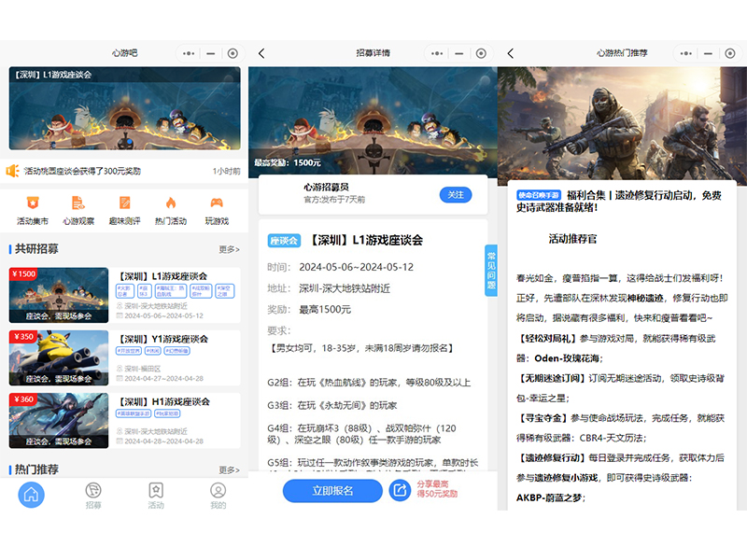This screenshot has height=560, width=747.
Task: Open 活动集市 icon in shortcut row
Action: (x=33, y=203)
